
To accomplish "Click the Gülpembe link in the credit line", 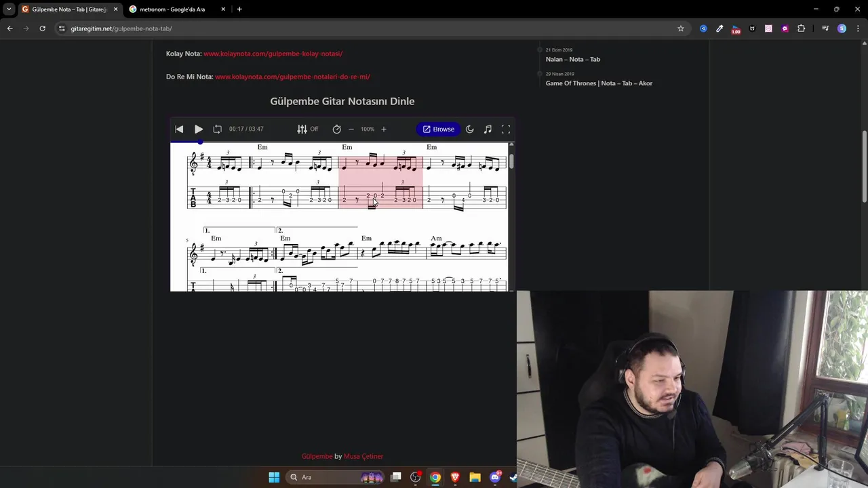I will click(x=317, y=456).
